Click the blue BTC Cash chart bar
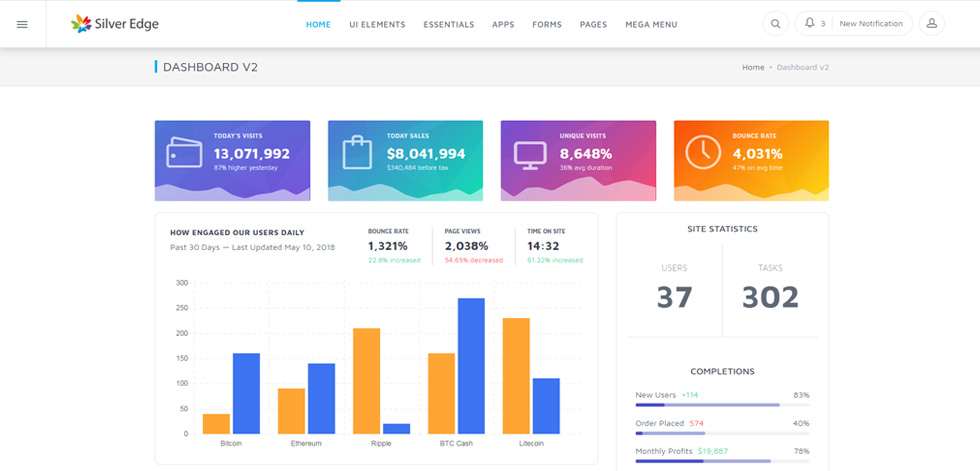Viewport: 980px width, 471px height. (471, 366)
